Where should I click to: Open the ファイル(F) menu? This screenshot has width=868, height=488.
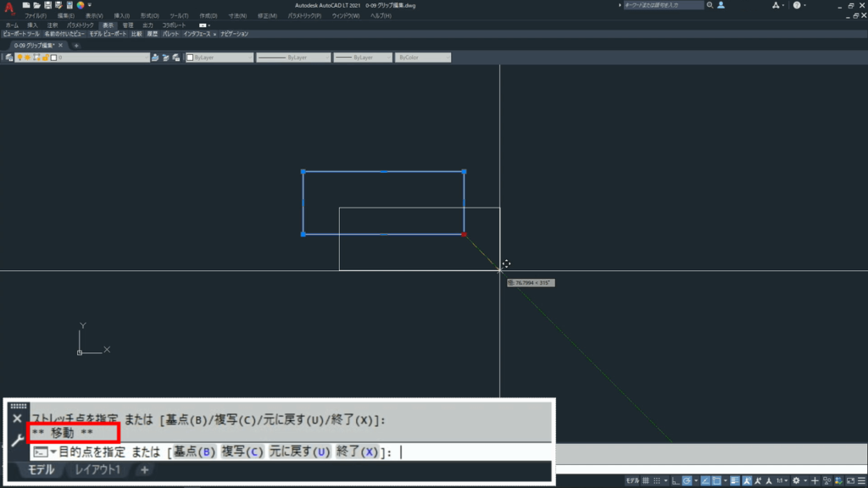point(35,16)
